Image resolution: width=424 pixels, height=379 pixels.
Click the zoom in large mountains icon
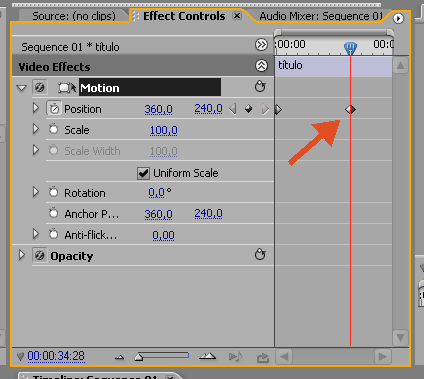point(207,357)
